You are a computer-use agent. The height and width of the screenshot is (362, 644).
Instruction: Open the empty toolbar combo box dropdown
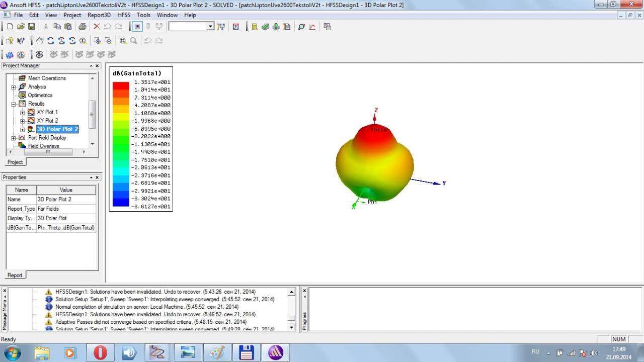pyautogui.click(x=210, y=27)
